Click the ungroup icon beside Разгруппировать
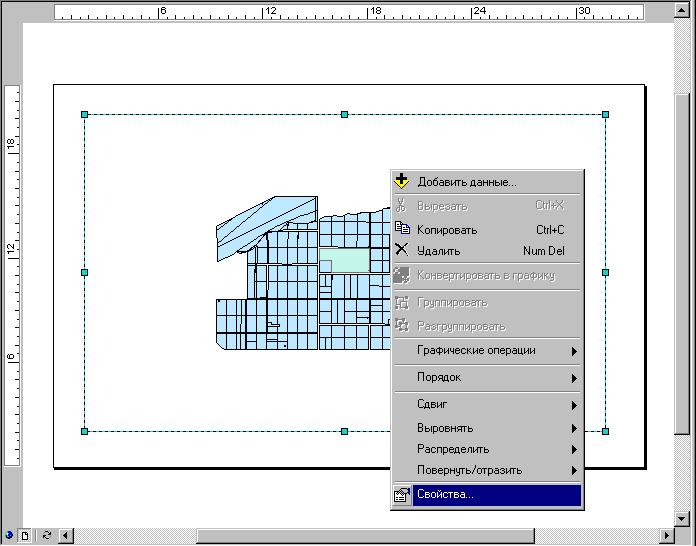 click(x=402, y=325)
